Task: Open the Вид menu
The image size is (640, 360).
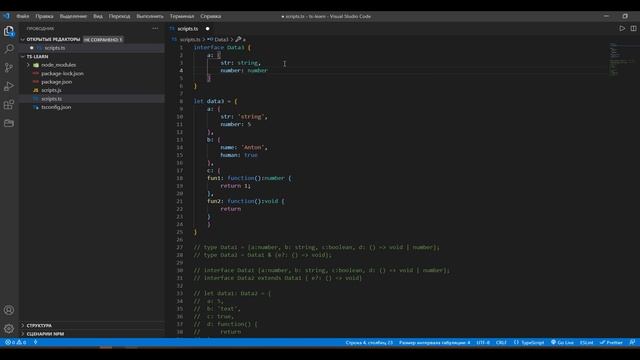Action: point(98,16)
